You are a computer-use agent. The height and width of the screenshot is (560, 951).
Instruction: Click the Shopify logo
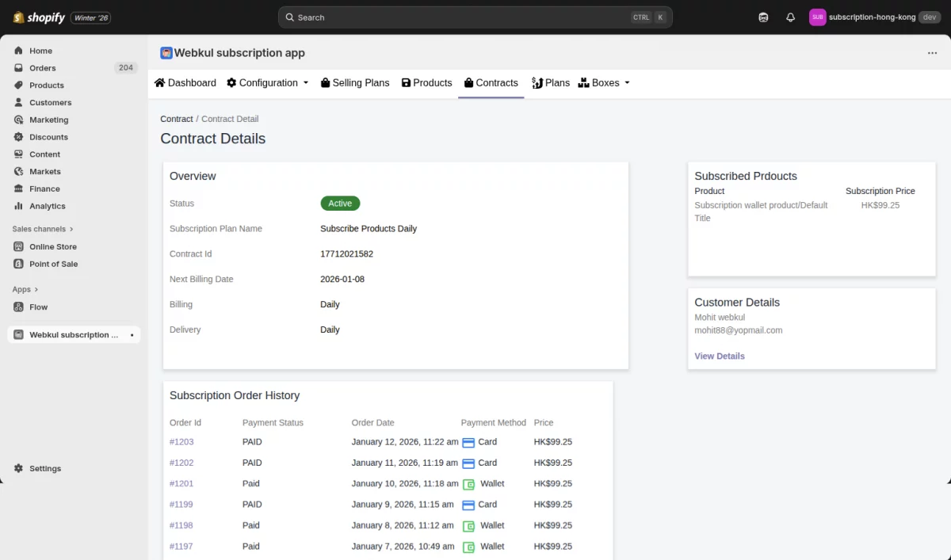[x=40, y=17]
